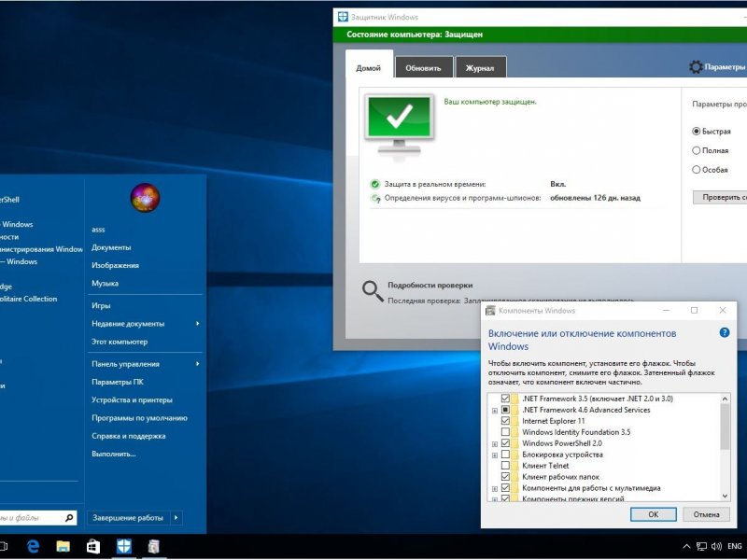Image resolution: width=747 pixels, height=560 pixels.
Task: Click the Защитник Windows title bar icon
Action: click(343, 17)
